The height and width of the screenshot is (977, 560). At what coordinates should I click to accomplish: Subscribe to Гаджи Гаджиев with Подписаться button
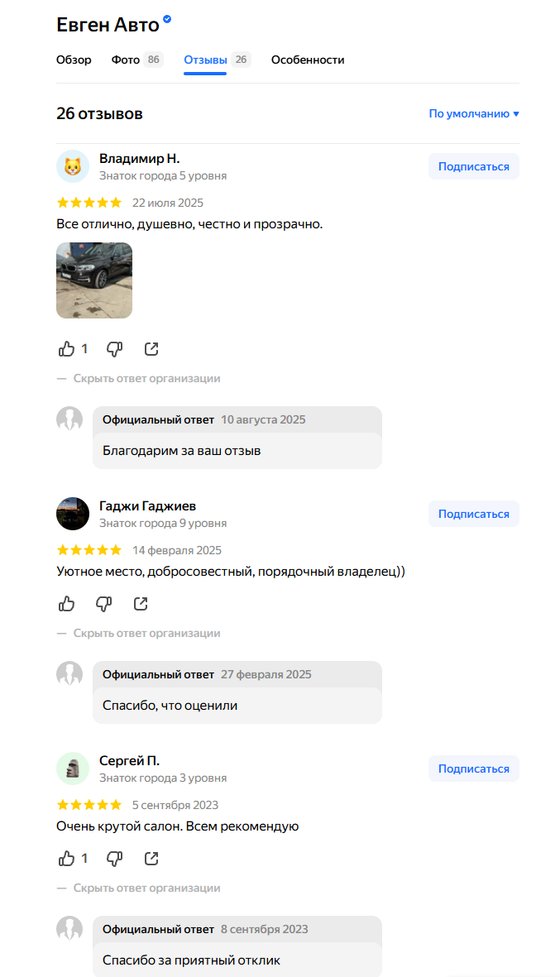point(473,514)
